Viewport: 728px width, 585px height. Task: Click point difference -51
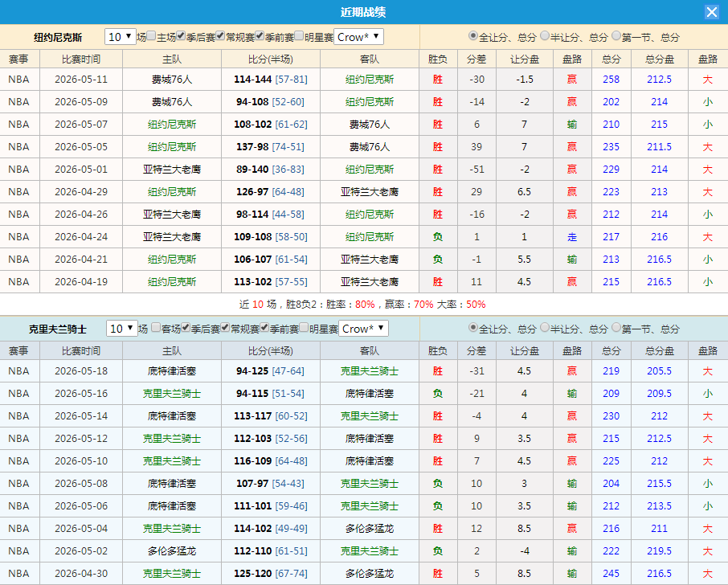point(476,170)
